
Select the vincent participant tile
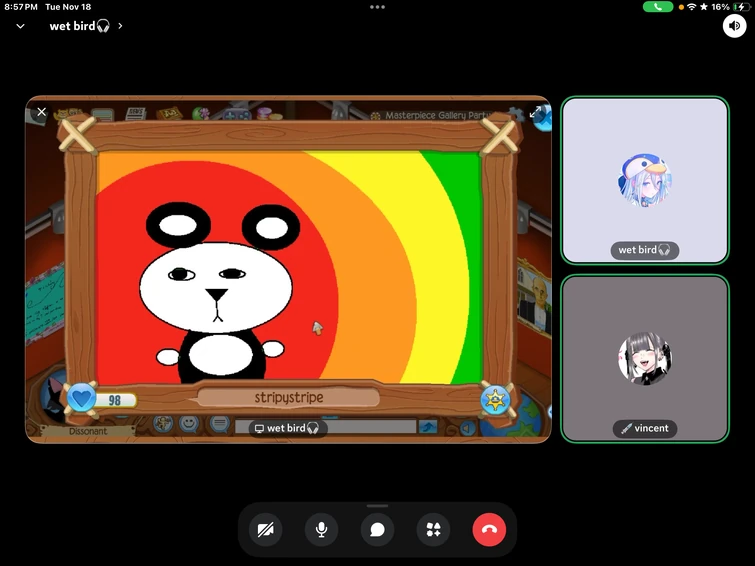point(645,359)
